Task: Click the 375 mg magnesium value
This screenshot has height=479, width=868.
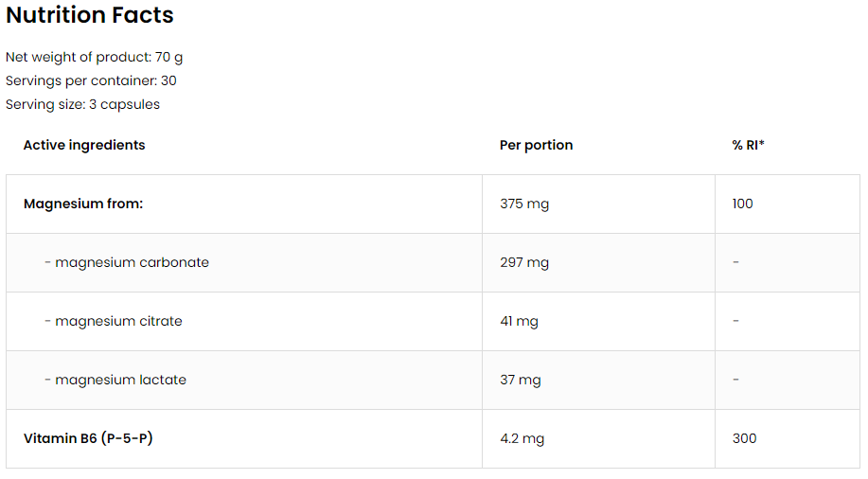Action: (x=524, y=204)
